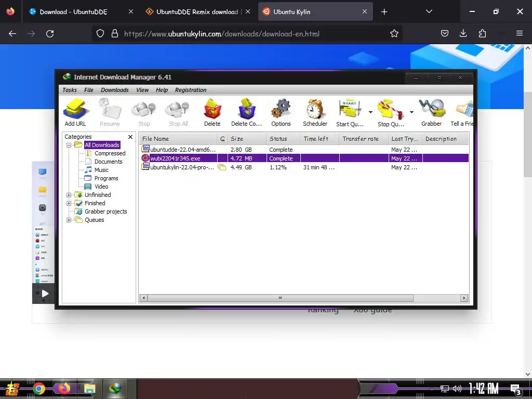The width and height of the screenshot is (532, 399).
Task: Select ubuntudde-22.04-amd6... download row
Action: (304, 150)
